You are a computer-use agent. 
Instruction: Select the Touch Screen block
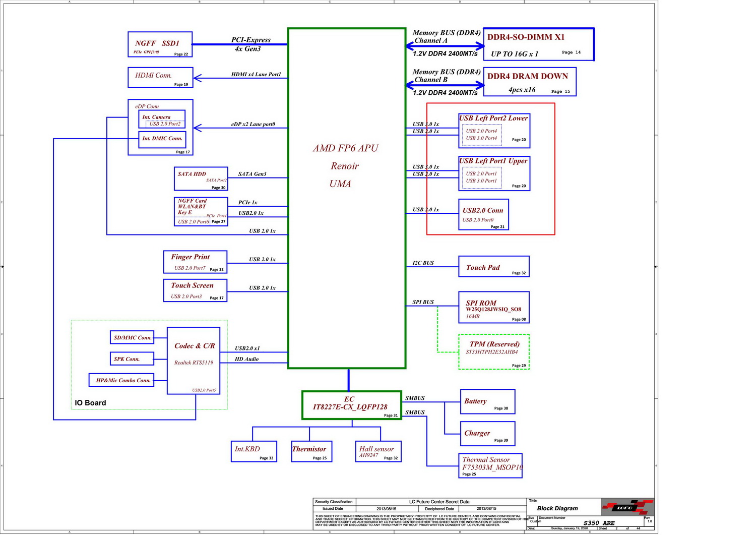pos(195,290)
